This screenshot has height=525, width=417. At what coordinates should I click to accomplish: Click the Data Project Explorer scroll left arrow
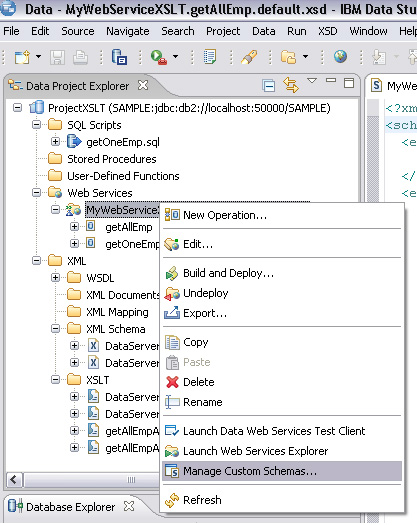tap(14, 479)
